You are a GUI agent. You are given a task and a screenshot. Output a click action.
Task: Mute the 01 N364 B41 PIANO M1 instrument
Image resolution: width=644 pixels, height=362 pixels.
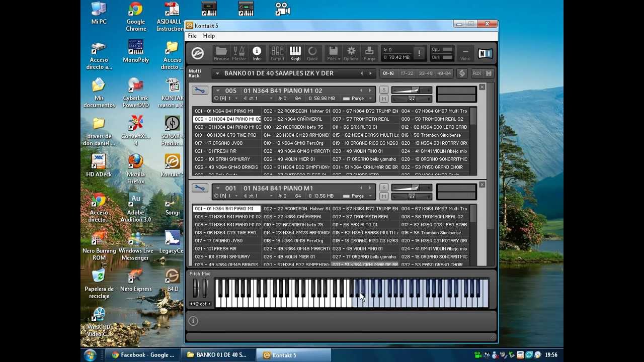(384, 196)
